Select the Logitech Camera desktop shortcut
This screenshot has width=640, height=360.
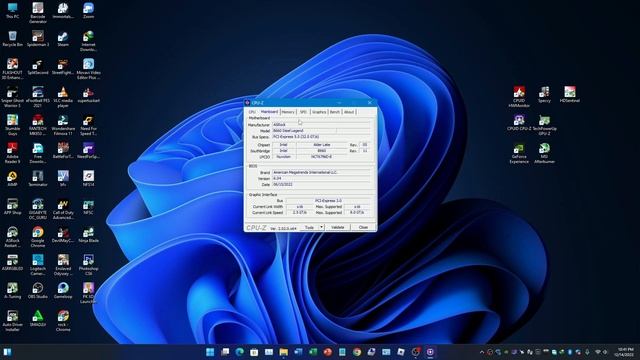(38, 265)
